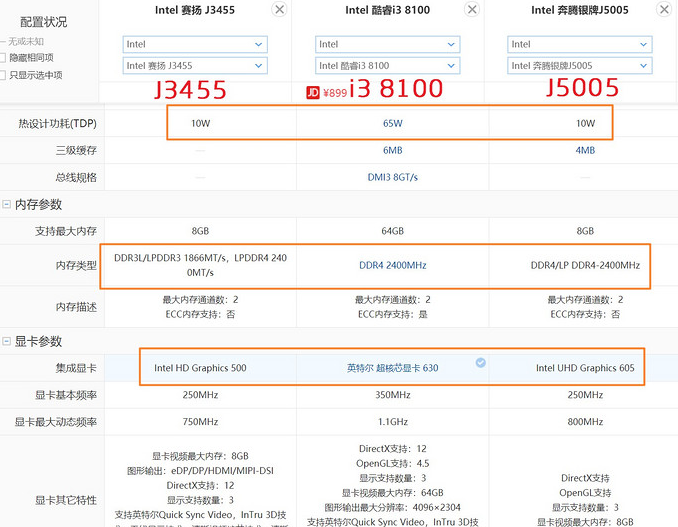Click the DMI3 8GT/s link

393,177
